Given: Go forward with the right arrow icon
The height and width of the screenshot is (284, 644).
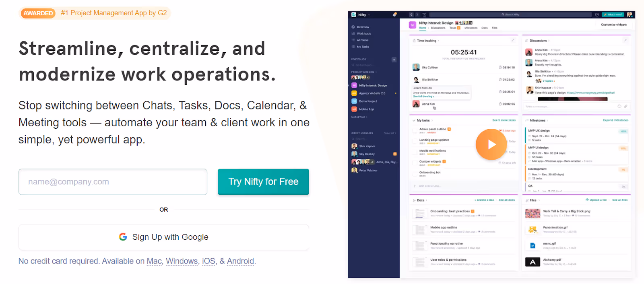Looking at the screenshot, I should pyautogui.click(x=417, y=14).
